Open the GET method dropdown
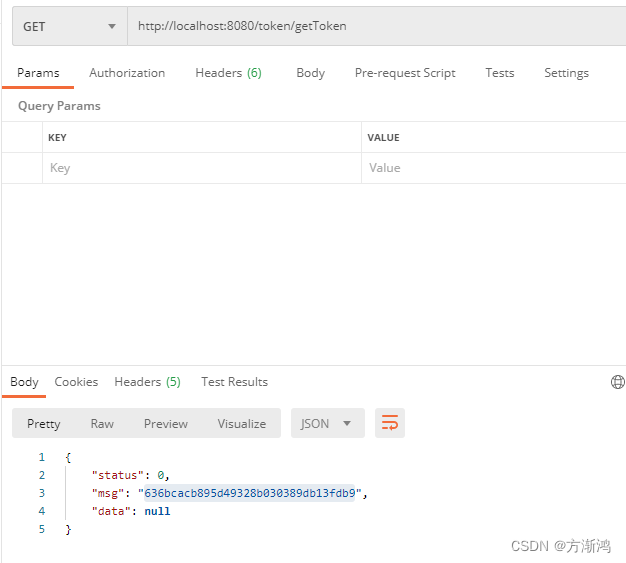This screenshot has width=626, height=563. tap(70, 26)
